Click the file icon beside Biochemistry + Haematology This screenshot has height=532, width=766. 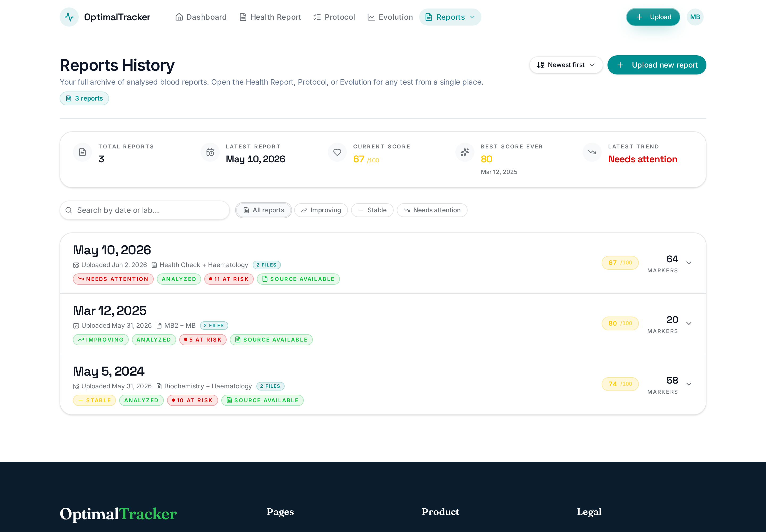[159, 386]
